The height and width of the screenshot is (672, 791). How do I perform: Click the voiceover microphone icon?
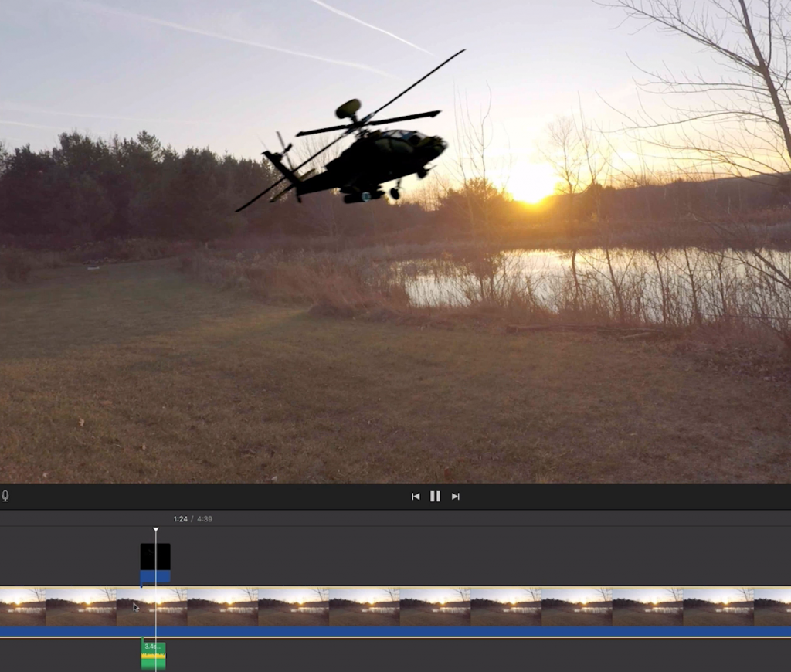(5, 496)
